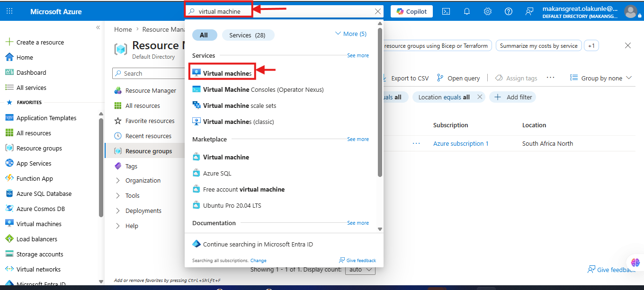
Task: Click the Resource Manager search field
Action: [x=148, y=73]
